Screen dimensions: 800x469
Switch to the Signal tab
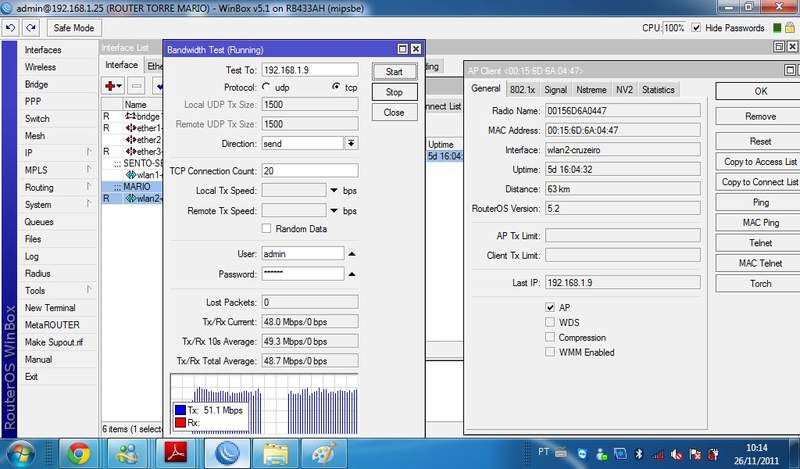555,89
